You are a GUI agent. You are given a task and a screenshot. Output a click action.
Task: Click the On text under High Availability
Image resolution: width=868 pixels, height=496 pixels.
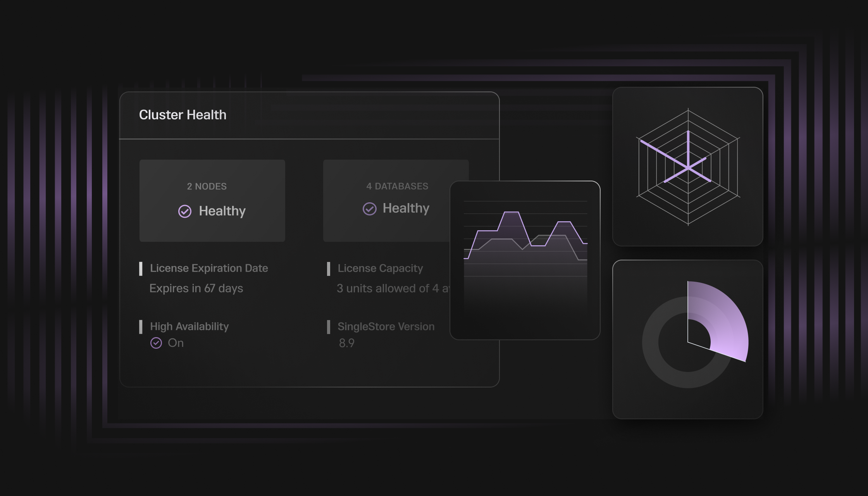tap(176, 343)
